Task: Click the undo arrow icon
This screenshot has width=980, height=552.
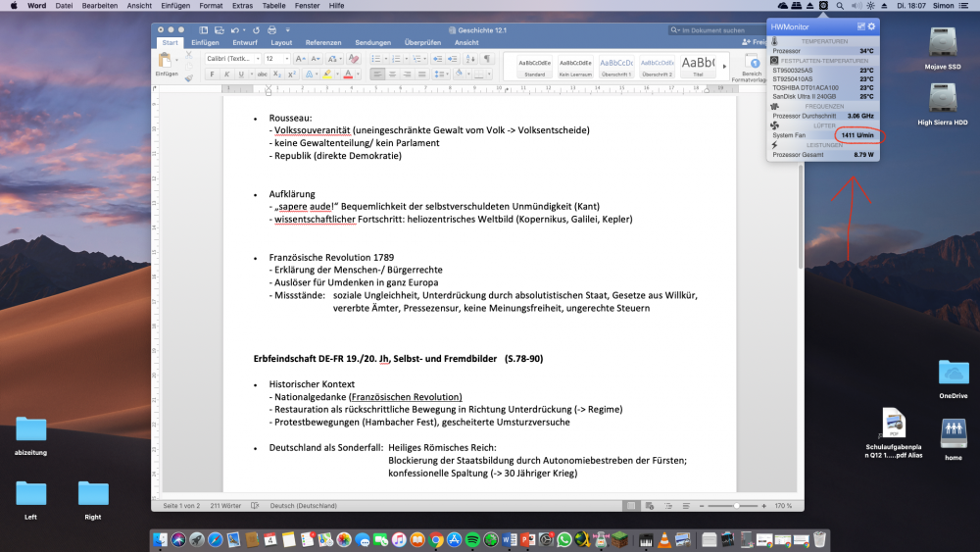Action: (234, 30)
